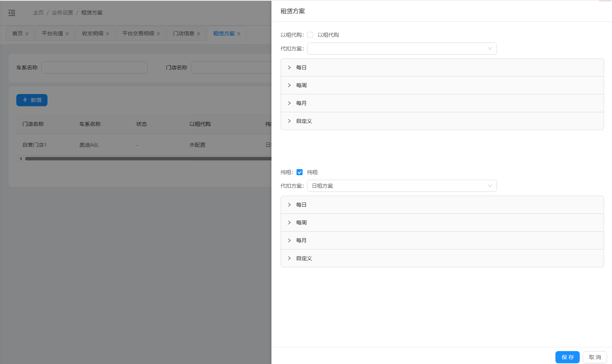Click the 保存 button
This screenshot has width=612, height=364.
(567, 357)
